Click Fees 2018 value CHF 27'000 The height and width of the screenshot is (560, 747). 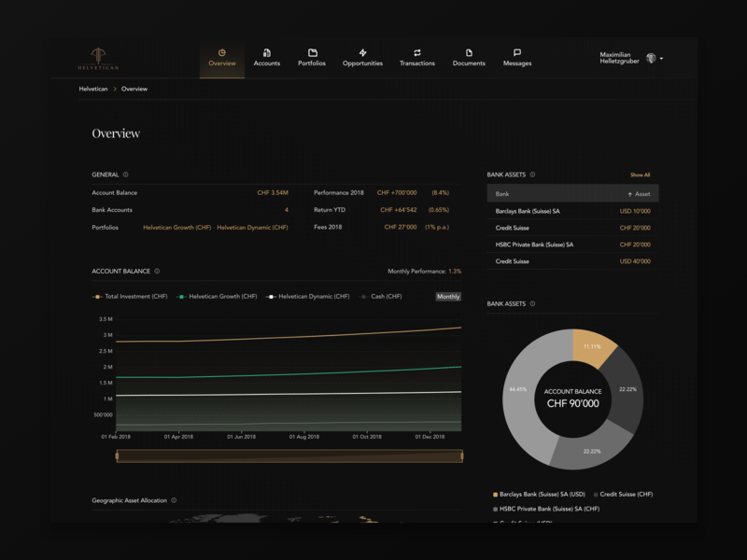pos(401,227)
